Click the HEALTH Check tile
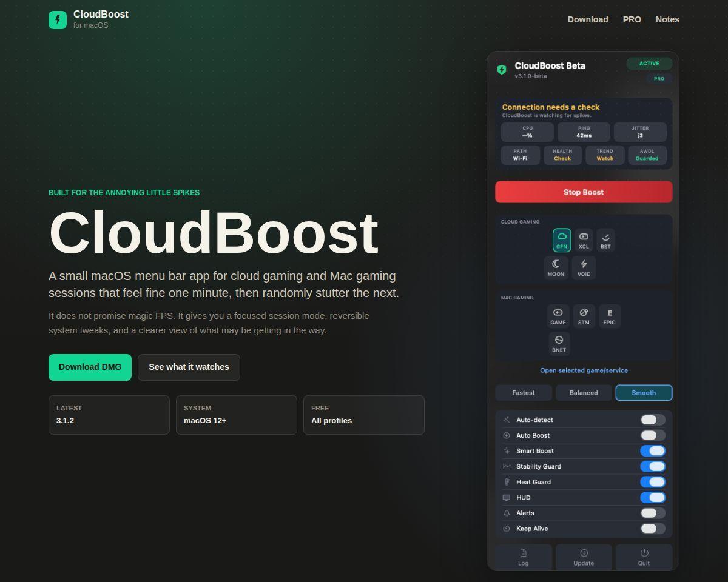The width and height of the screenshot is (728, 582). point(562,155)
